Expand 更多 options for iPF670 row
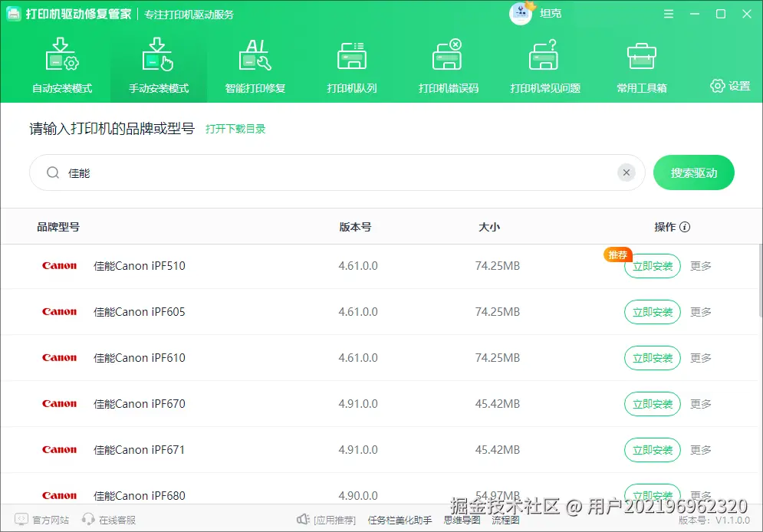 [701, 404]
